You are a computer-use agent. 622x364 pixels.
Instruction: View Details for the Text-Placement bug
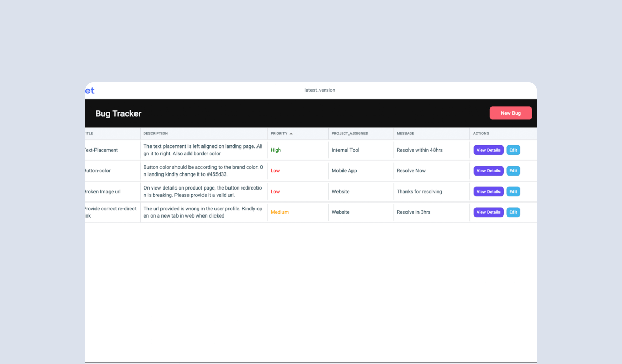point(488,150)
